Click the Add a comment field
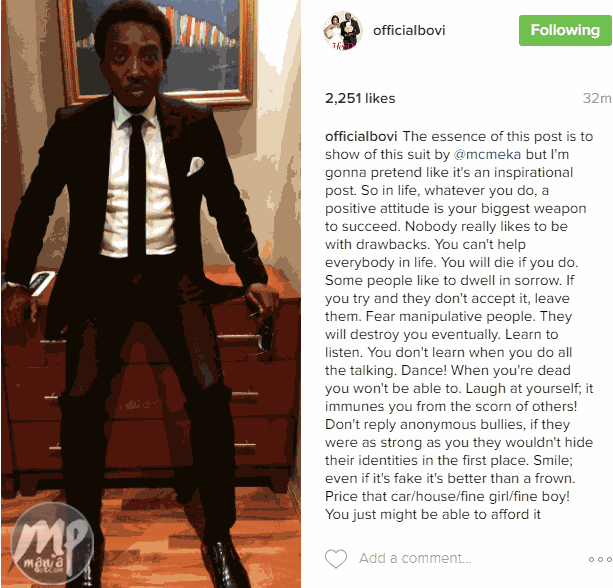The image size is (613, 588). pos(415,558)
